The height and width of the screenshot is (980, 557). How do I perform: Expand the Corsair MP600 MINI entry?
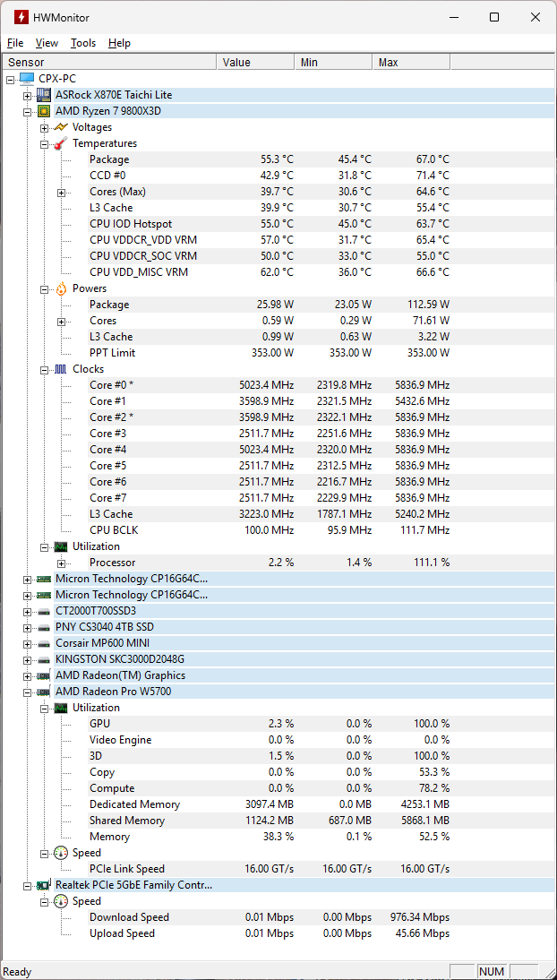(28, 643)
